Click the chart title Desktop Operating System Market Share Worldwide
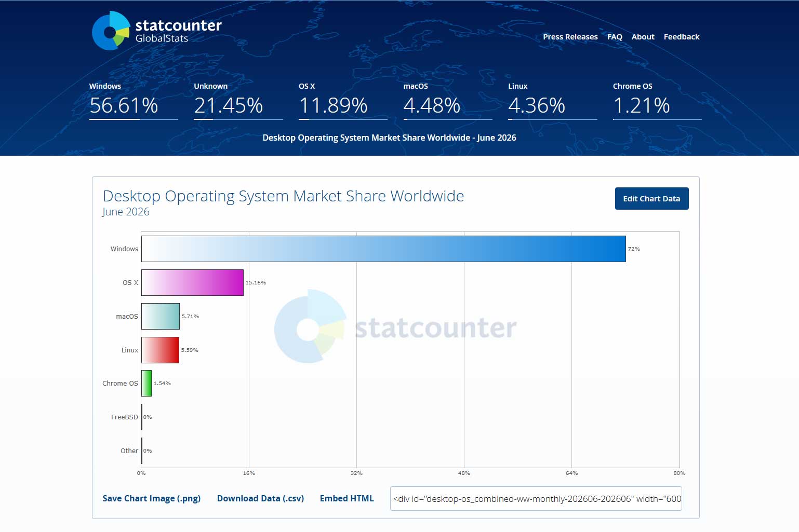The width and height of the screenshot is (799, 532). click(x=283, y=196)
